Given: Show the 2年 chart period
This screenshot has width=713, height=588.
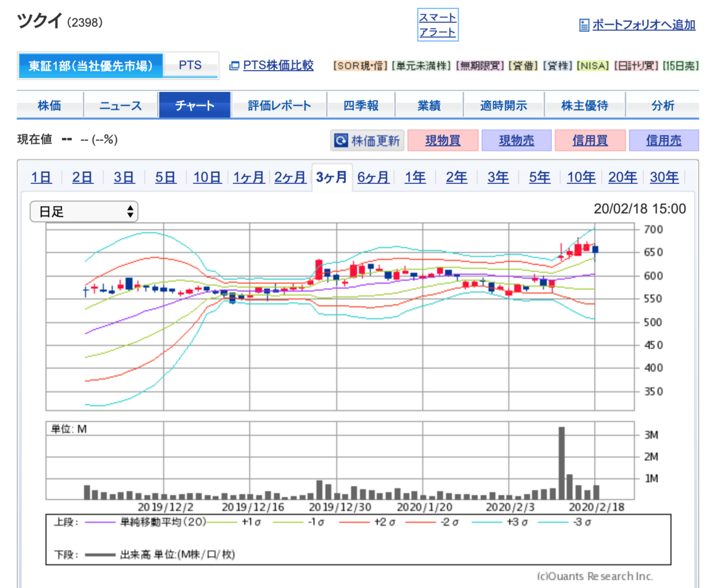Looking at the screenshot, I should coord(456,177).
